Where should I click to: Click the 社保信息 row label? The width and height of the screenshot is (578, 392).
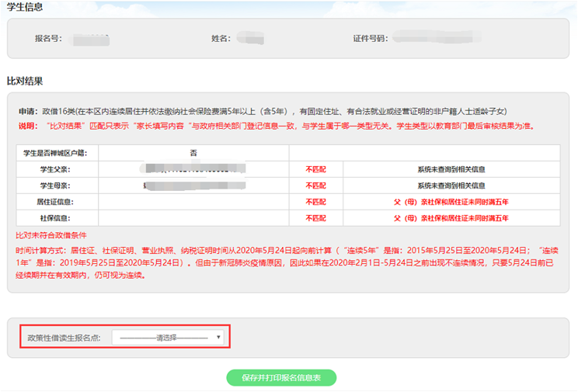click(55, 218)
